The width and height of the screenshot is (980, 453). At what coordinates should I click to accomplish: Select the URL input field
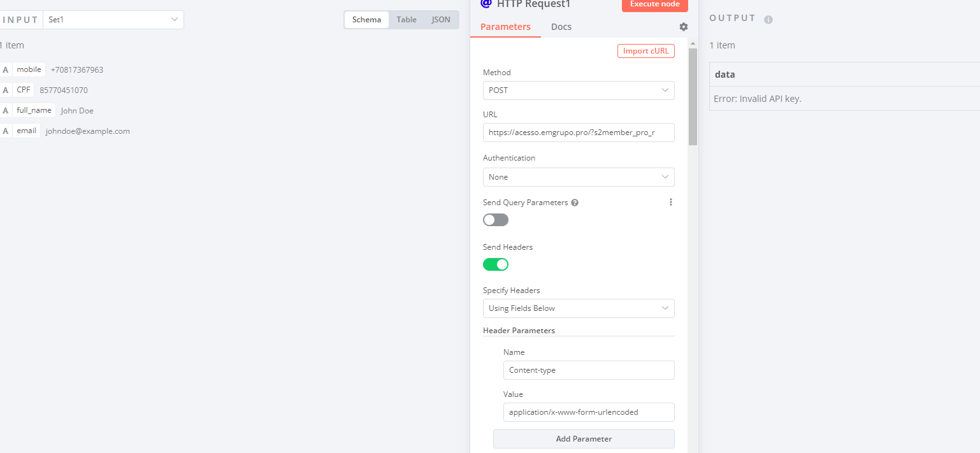578,133
